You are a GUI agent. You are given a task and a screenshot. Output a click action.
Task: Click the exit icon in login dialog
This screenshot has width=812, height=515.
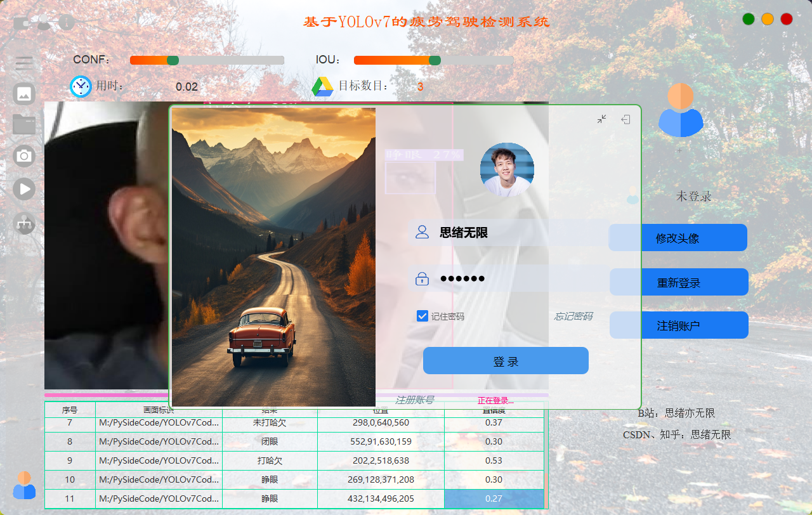click(625, 119)
